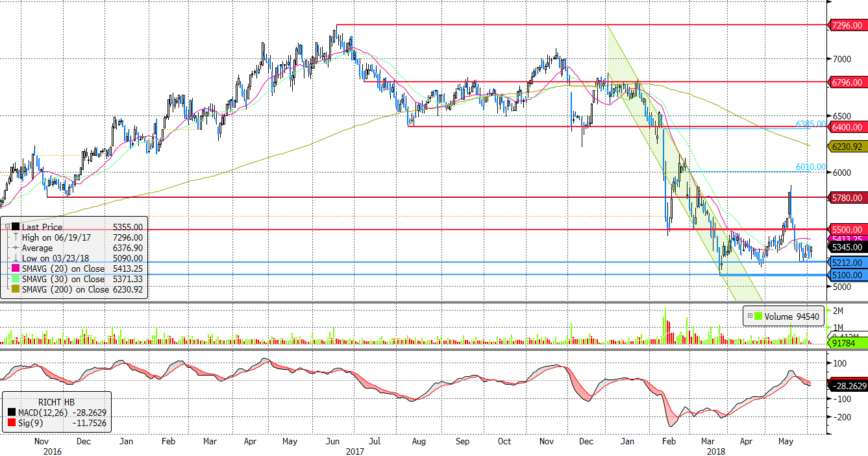Screen dimensions: 868x456
Task: Click the black Last Price color swatch
Action: [16, 227]
